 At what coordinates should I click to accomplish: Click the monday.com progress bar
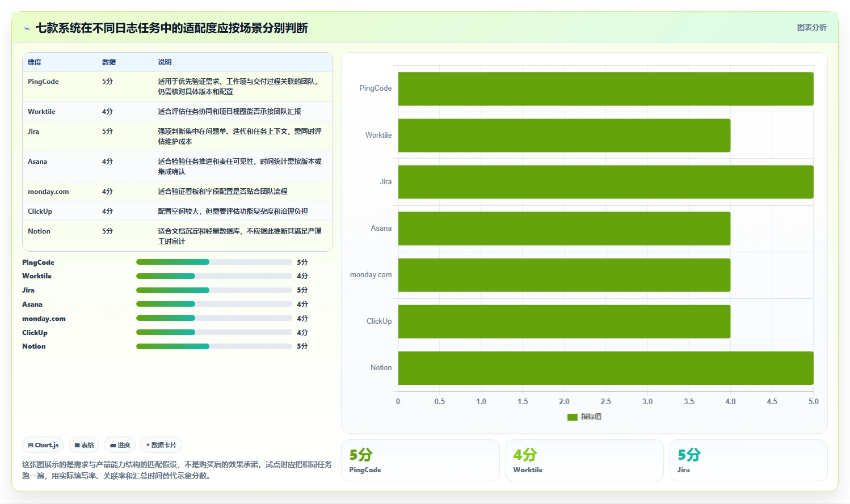(x=214, y=318)
